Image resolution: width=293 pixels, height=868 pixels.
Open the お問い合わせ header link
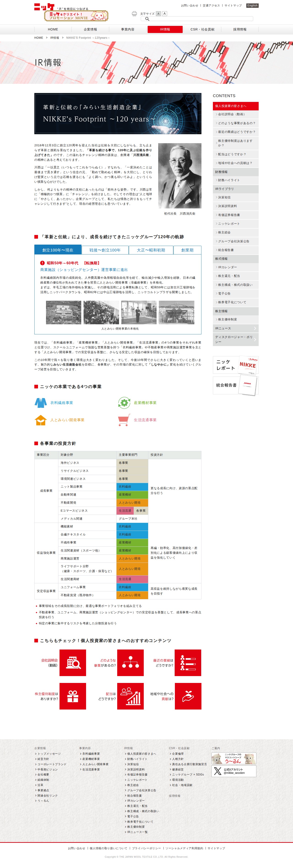[190, 5]
